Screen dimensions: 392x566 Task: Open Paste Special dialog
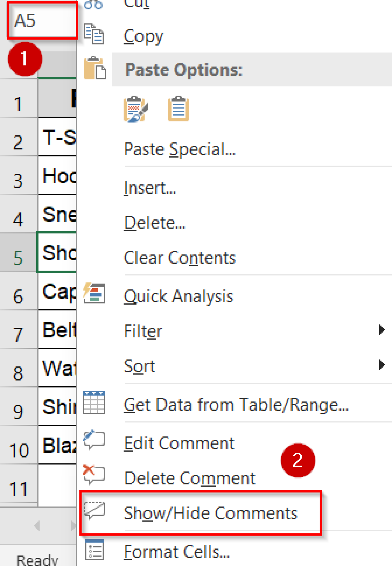pyautogui.click(x=180, y=149)
